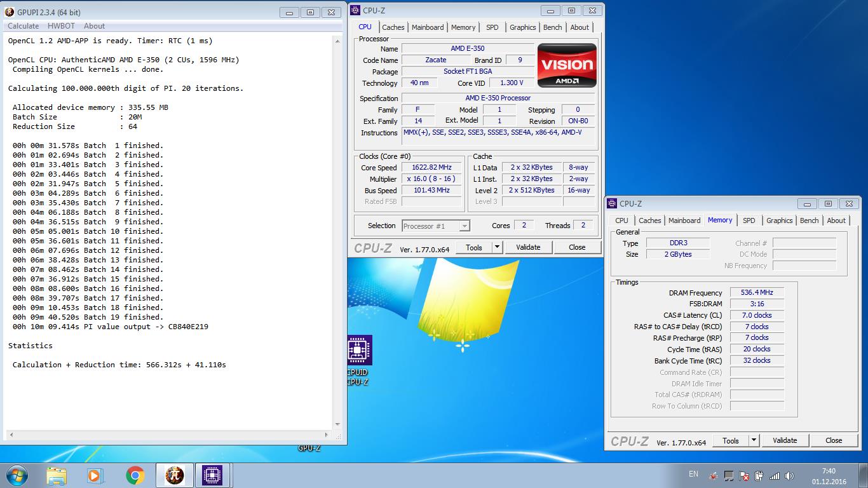The height and width of the screenshot is (488, 868).
Task: Open Google Chrome from the taskbar
Action: click(x=135, y=475)
